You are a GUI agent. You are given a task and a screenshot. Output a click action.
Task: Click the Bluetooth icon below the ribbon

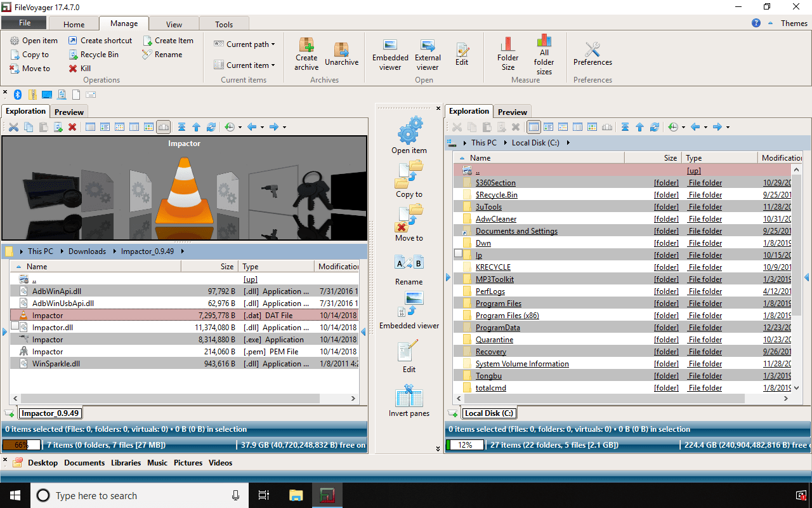[18, 95]
